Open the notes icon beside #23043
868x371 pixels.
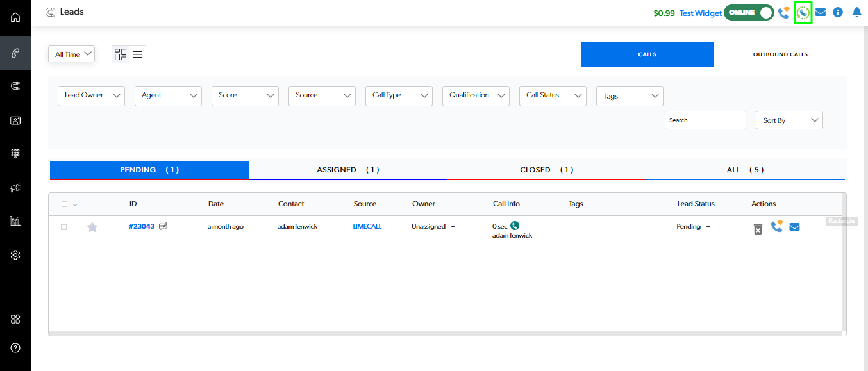163,226
